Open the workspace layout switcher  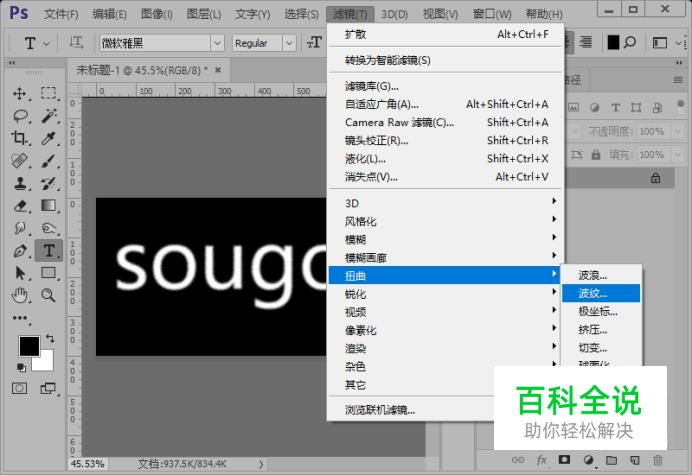click(659, 43)
